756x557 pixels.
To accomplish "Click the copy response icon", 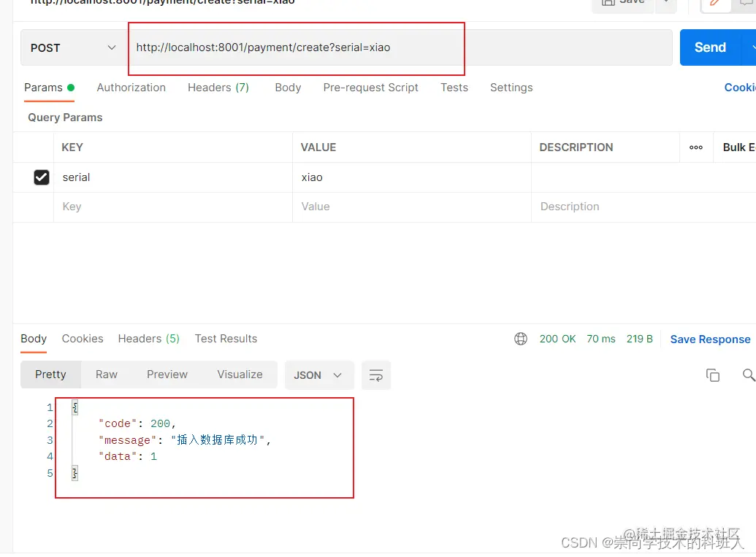I will [x=713, y=375].
